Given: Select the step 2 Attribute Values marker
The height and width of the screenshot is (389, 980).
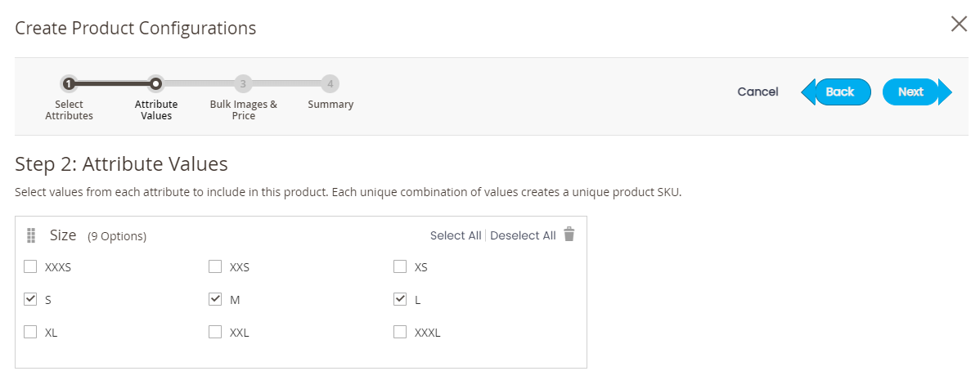Looking at the screenshot, I should coord(156,83).
